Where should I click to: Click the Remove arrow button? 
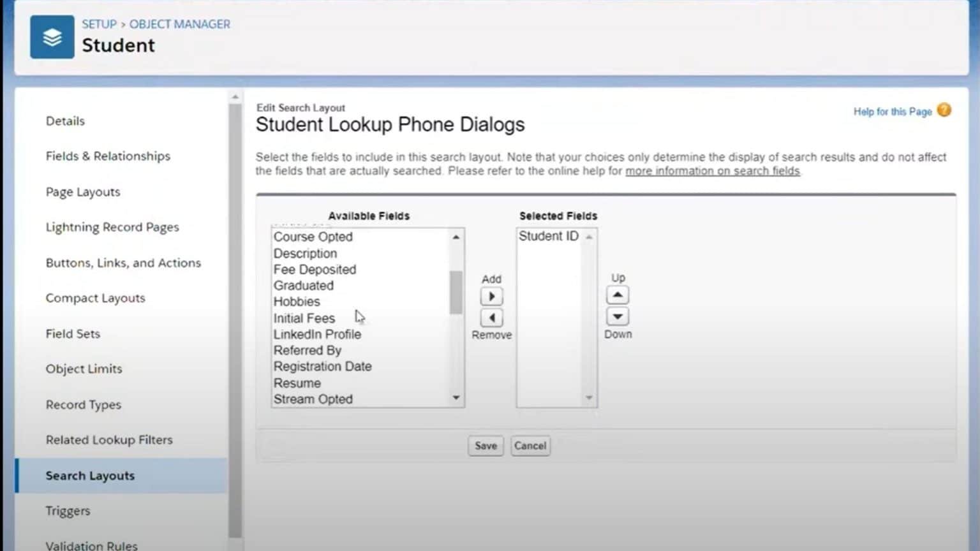point(491,318)
